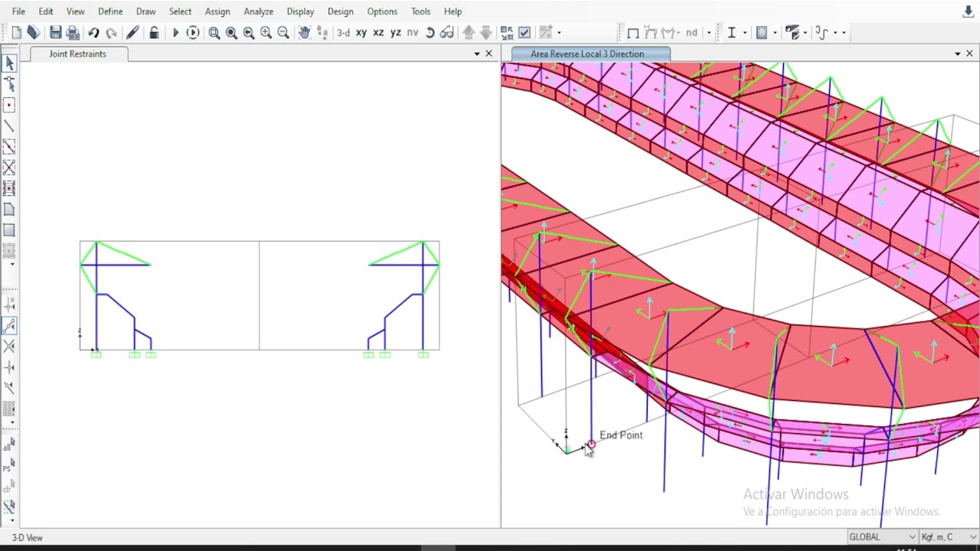This screenshot has width=980, height=551.
Task: Open the Assign menu
Action: click(217, 11)
